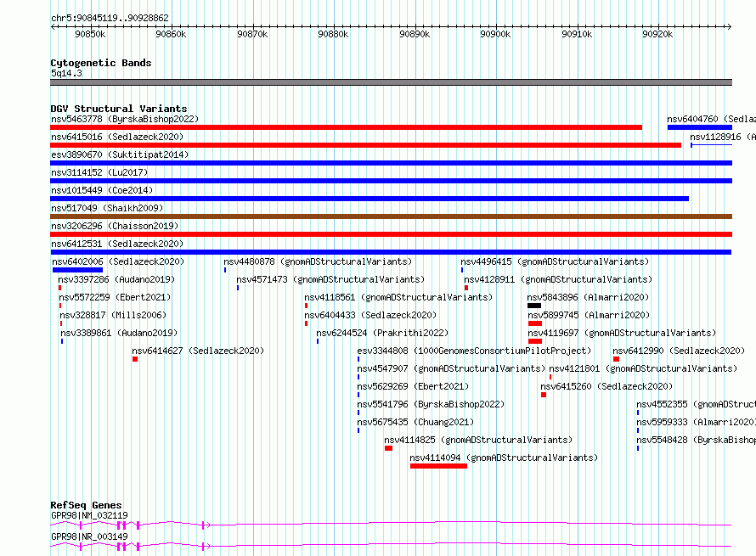Viewport: 756px width, 556px height.
Task: Click the 5q14.3 cytogenetic band bar
Action: click(391, 82)
